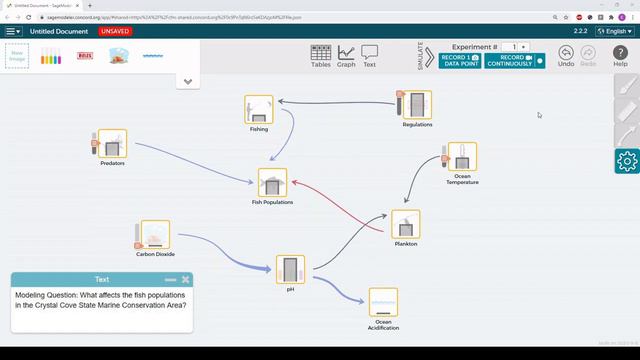Select the Ocean Temperature node
The image size is (640, 360).
462,156
